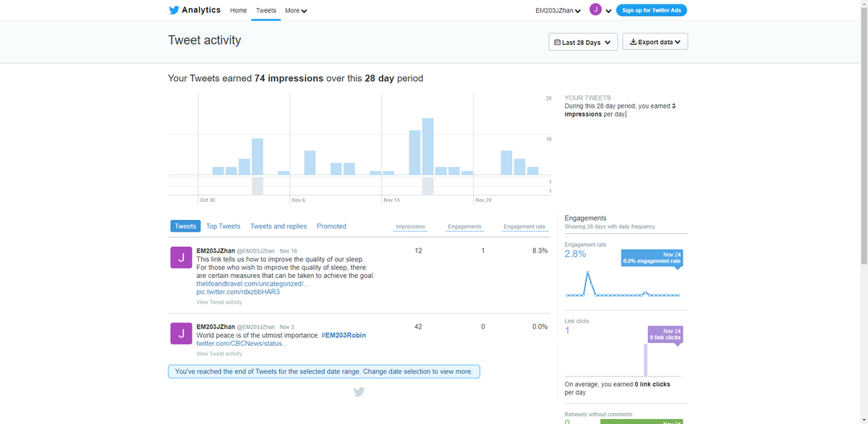Click EM203JZhan name on the Nov 16 tweet
This screenshot has width=868, height=424.
(x=214, y=251)
